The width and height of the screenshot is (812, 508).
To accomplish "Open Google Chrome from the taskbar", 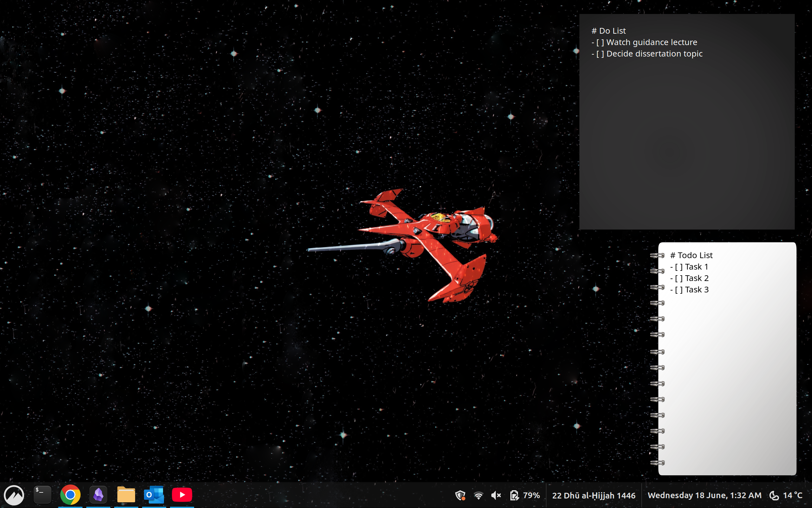I will [x=70, y=495].
